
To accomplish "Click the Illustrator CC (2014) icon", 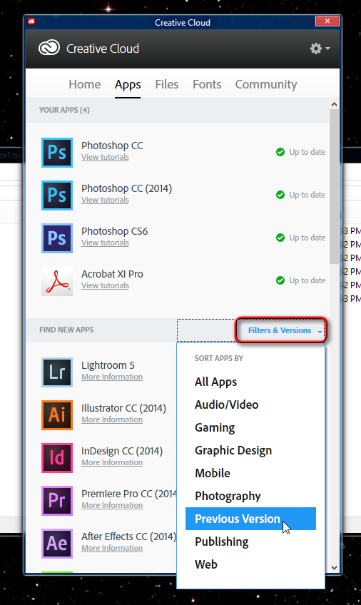I will pyautogui.click(x=57, y=415).
